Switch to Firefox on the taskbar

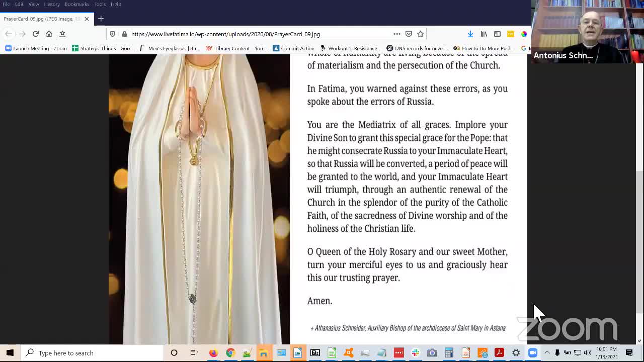coord(213,353)
